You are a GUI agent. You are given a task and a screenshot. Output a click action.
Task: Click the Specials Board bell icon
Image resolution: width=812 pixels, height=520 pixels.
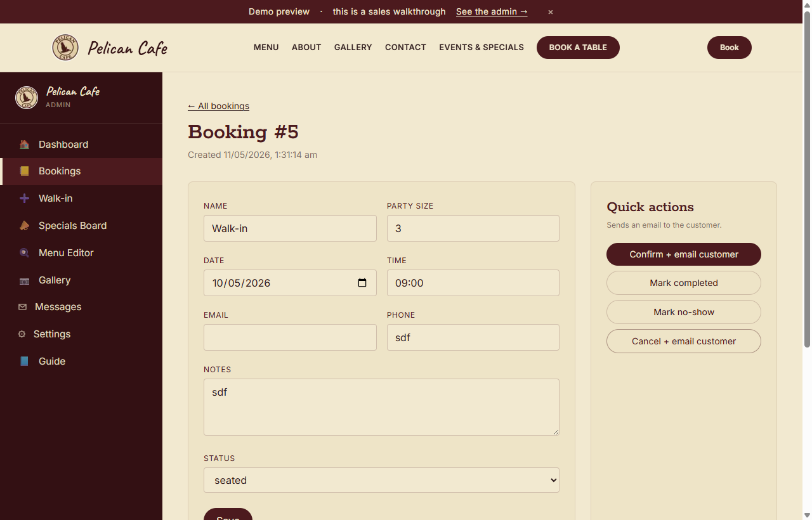click(24, 226)
